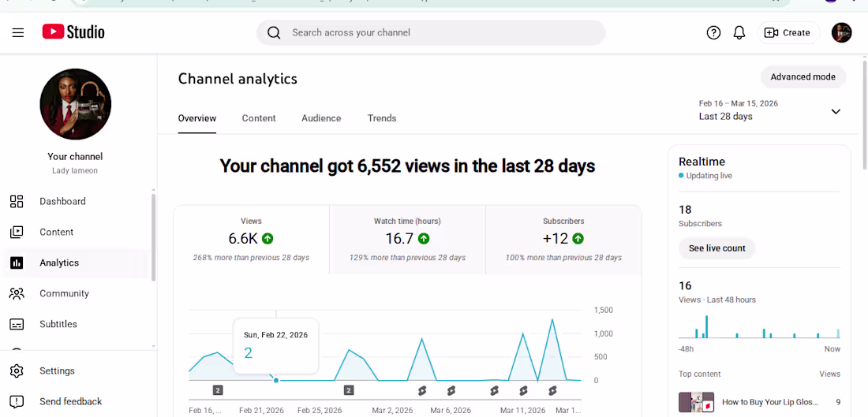Open How to Buy Your Lip Gloss video thumbnail
Viewport: 868px width, 417px height.
(x=696, y=402)
